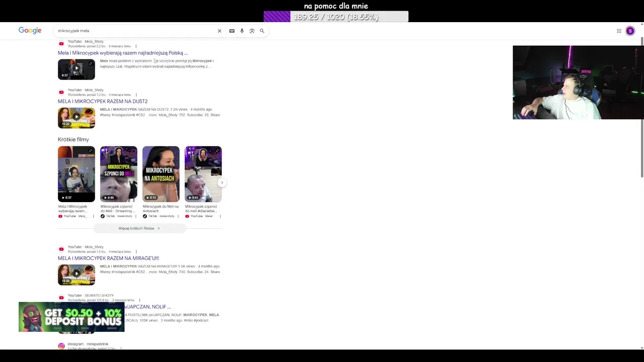Click the 'GET $0.50 + 10% DEPOSIT BONUS' banner

tap(71, 317)
